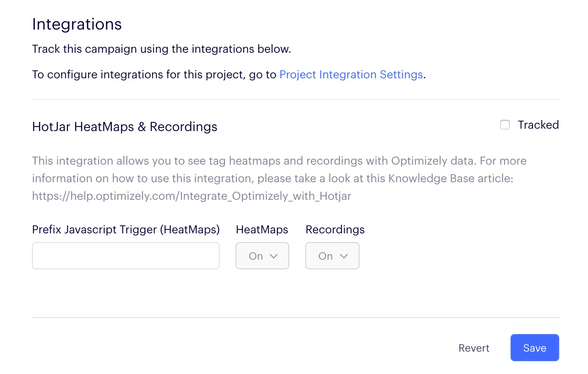Focus the Prefix Javascript Trigger input field
This screenshot has width=588, height=374.
(x=126, y=256)
